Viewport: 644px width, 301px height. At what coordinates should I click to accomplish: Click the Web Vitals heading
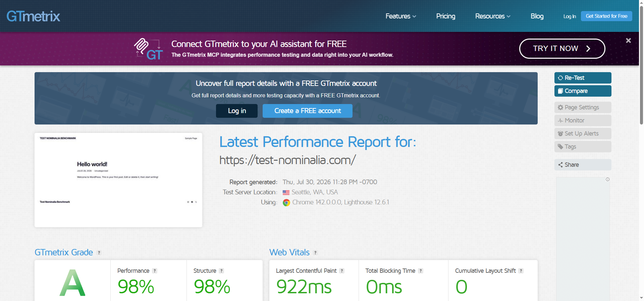pos(289,252)
